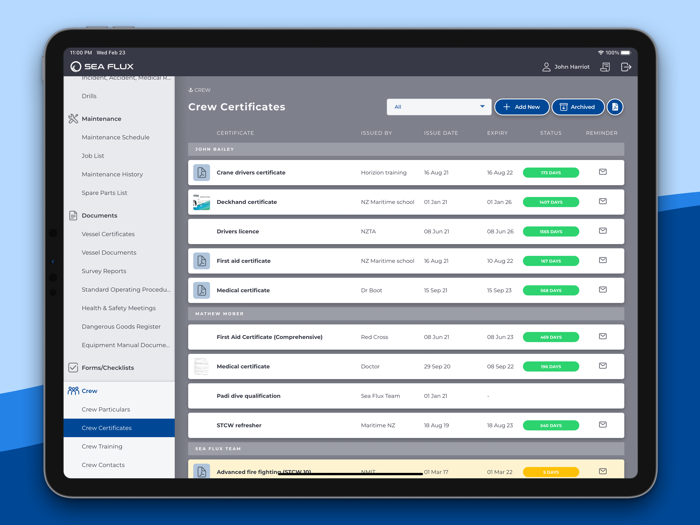
Task: Click the notes icon beside the user name
Action: (x=605, y=67)
